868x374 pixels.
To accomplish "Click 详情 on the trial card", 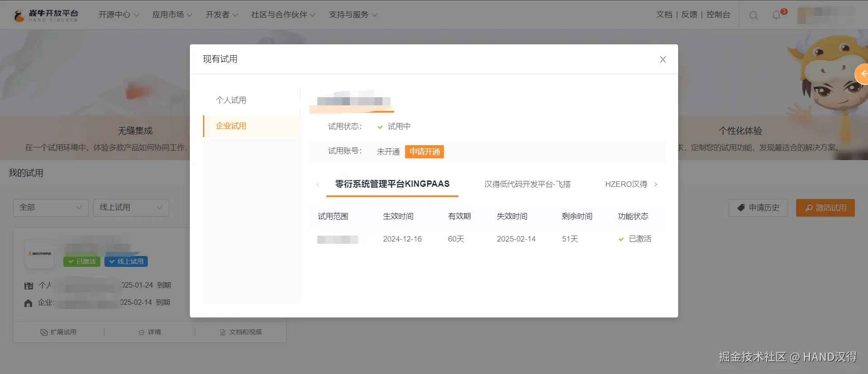I will click(x=150, y=332).
